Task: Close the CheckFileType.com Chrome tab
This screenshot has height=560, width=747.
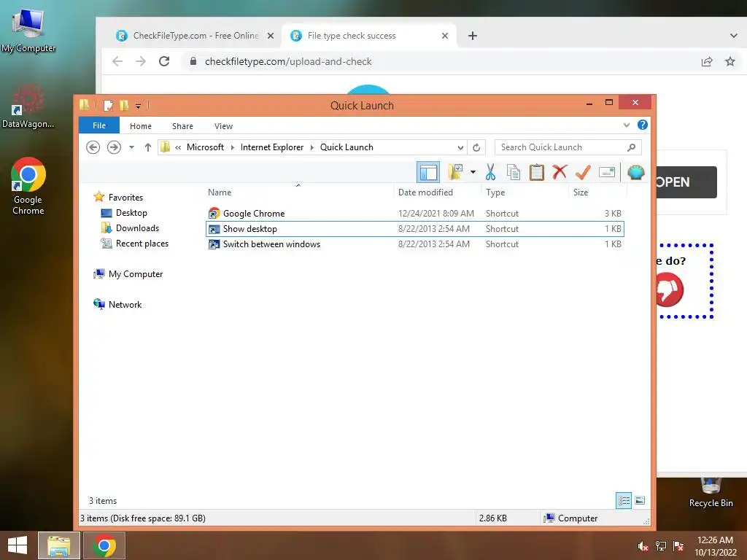Action: [271, 36]
